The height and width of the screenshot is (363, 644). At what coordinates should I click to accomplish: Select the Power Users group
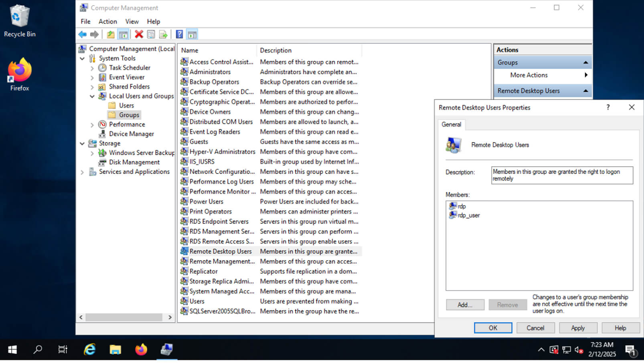[x=269, y=202]
